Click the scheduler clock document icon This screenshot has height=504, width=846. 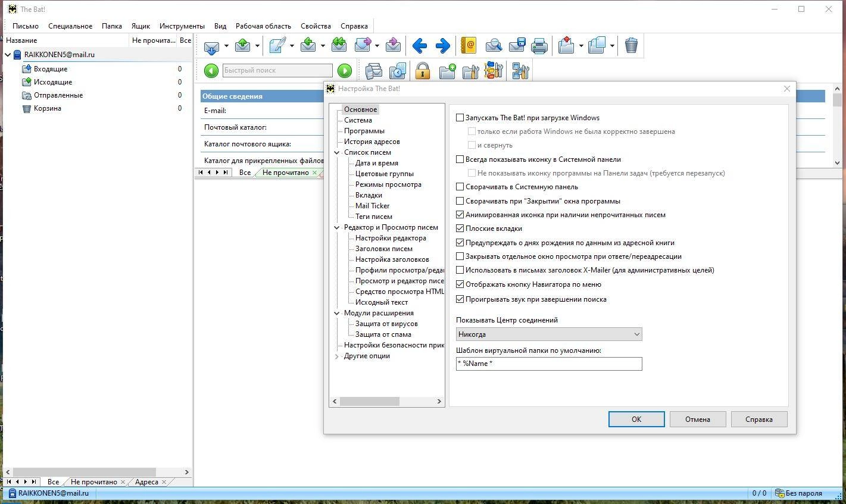pos(397,71)
